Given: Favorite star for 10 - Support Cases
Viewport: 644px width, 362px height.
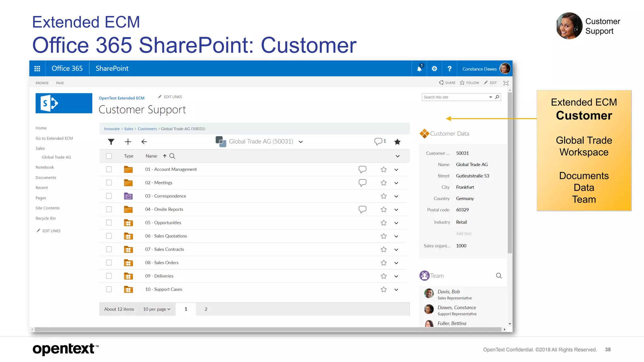Looking at the screenshot, I should click(384, 289).
